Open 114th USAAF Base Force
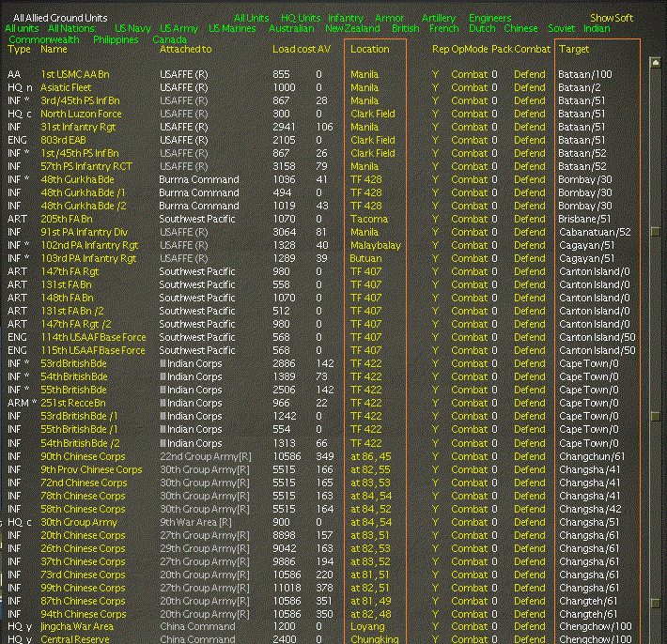Viewport: 667px width, 644px height. pos(93,338)
